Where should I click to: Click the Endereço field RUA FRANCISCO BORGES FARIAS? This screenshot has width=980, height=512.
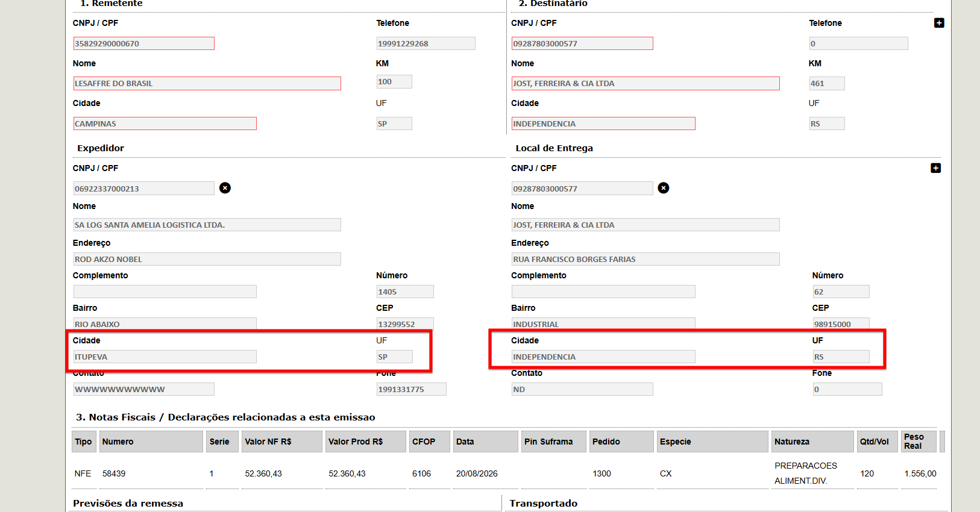point(645,259)
